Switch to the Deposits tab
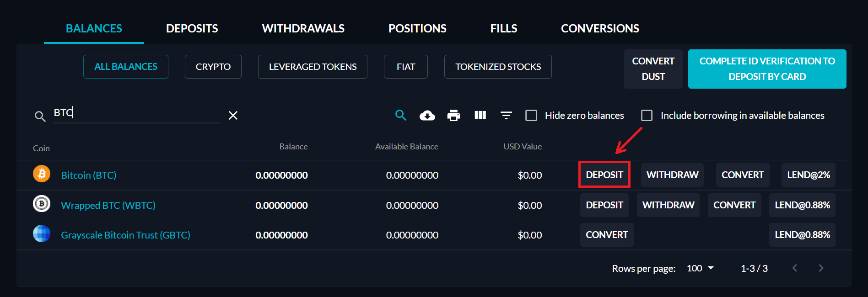Image resolution: width=868 pixels, height=297 pixels. click(192, 28)
